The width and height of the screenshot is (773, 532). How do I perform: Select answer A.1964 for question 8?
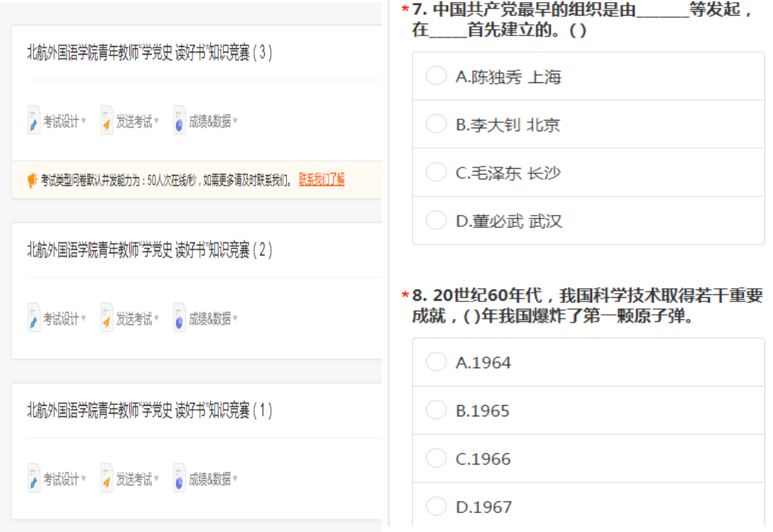point(437,362)
